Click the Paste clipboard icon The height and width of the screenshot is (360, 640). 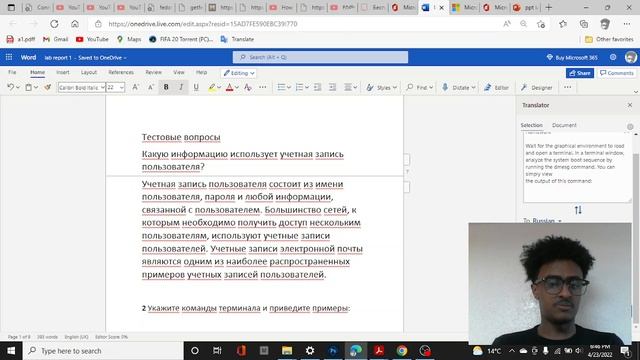(29, 87)
